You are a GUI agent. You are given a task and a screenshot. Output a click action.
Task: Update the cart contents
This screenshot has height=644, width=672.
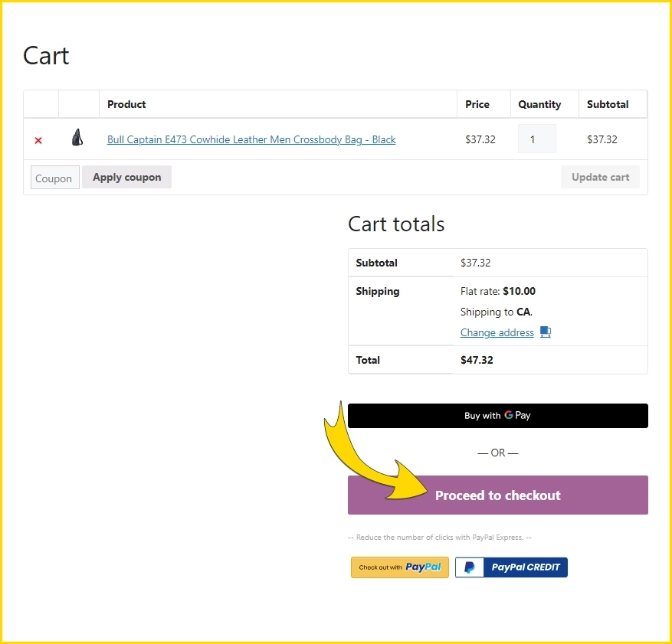[x=600, y=177]
